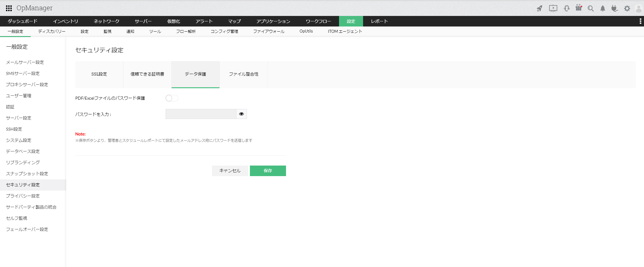Image resolution: width=644 pixels, height=267 pixels.
Task: Switch to the ファイル整合性 tab
Action: 244,74
